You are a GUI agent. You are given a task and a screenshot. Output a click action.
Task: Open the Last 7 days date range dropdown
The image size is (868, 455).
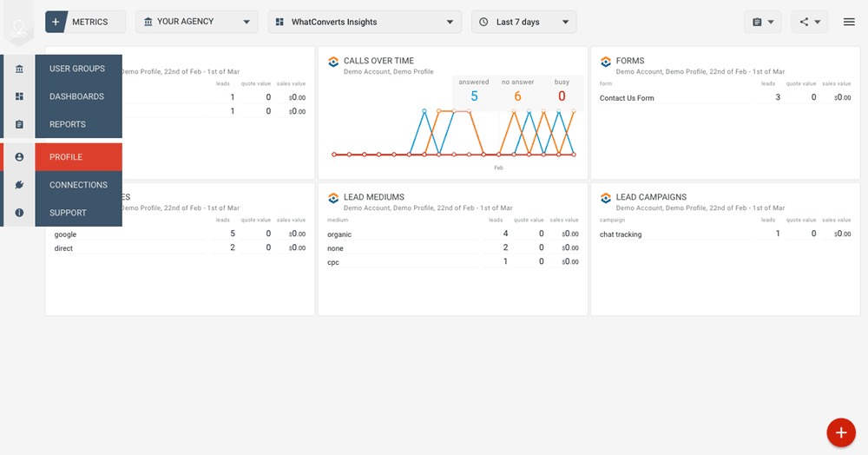pyautogui.click(x=523, y=22)
